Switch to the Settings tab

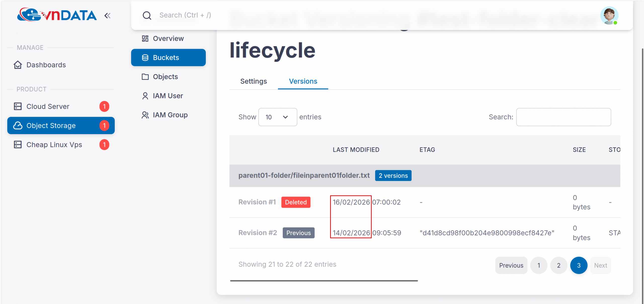click(253, 81)
